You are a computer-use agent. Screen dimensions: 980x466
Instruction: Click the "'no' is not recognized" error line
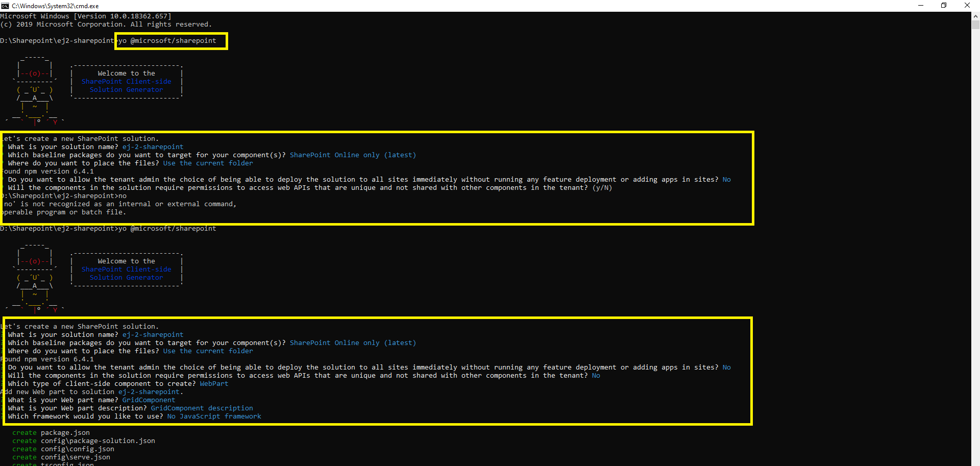[x=119, y=204]
